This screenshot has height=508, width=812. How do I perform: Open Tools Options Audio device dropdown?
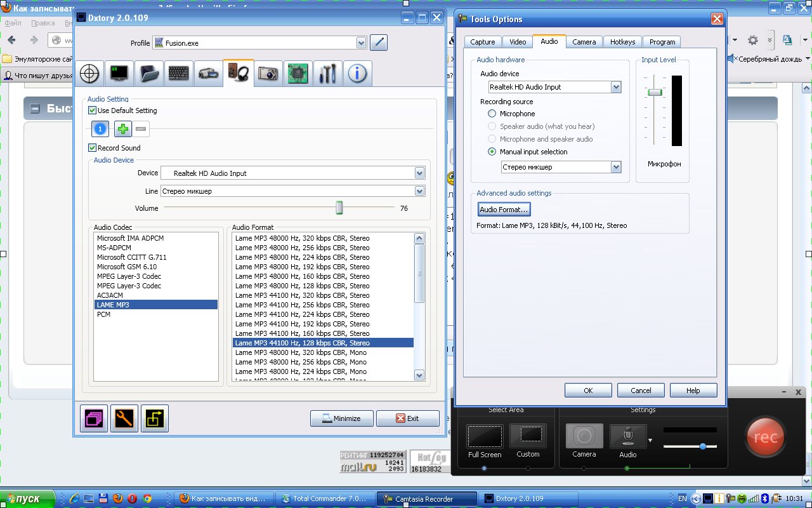pos(616,87)
